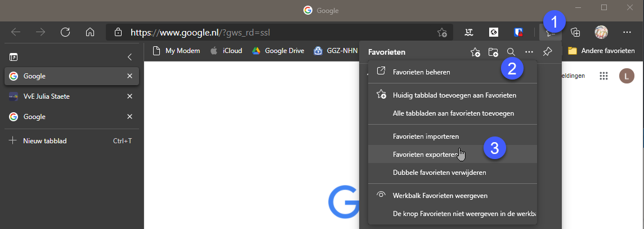Click the add-to-favorites star in address bar
Screen dimensions: 644x229
click(442, 32)
